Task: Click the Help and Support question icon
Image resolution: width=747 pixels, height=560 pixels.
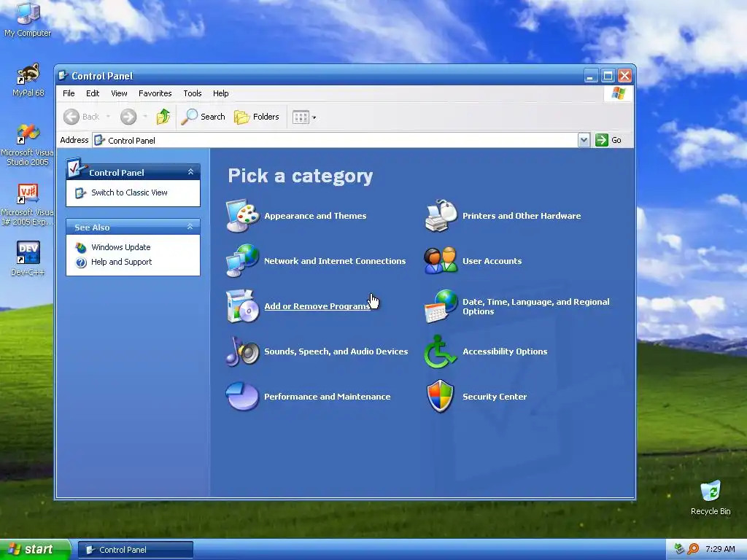Action: point(81,262)
